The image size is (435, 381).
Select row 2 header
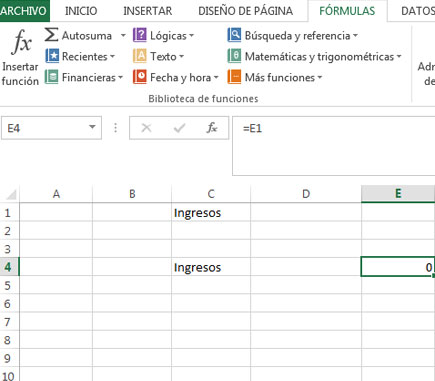9,231
